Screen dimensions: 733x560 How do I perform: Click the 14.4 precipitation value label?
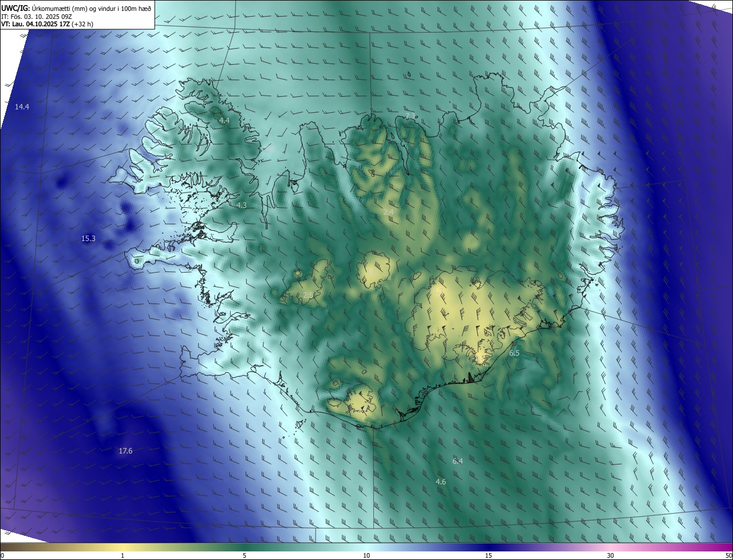(x=22, y=107)
